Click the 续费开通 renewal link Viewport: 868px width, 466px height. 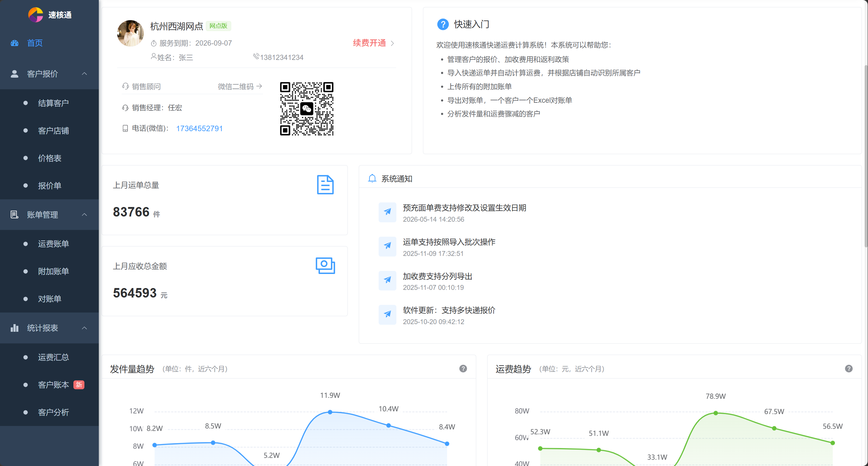[x=369, y=43]
